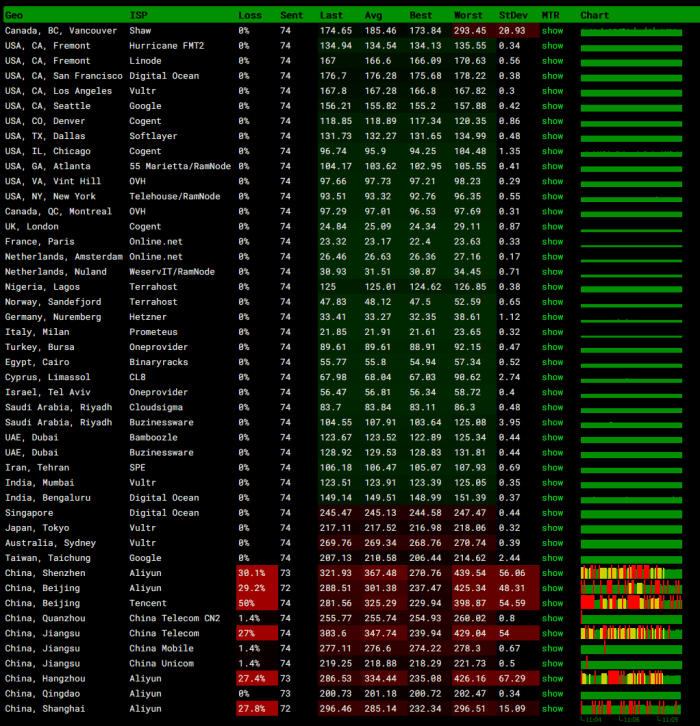
Task: Show MTR for China Beijing Tencent row
Action: pyautogui.click(x=552, y=603)
